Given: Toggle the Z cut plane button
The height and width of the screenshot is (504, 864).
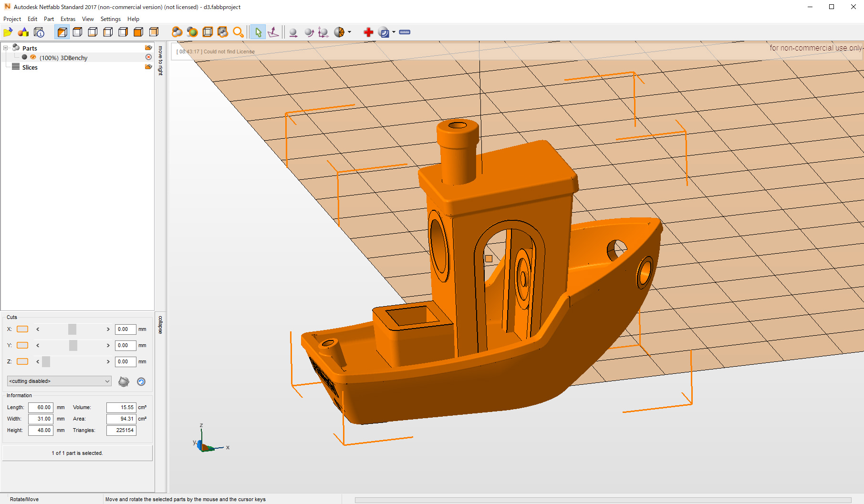Looking at the screenshot, I should [22, 361].
